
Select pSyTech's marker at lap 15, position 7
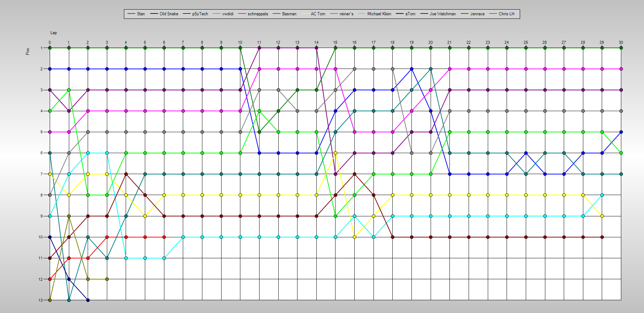click(335, 174)
